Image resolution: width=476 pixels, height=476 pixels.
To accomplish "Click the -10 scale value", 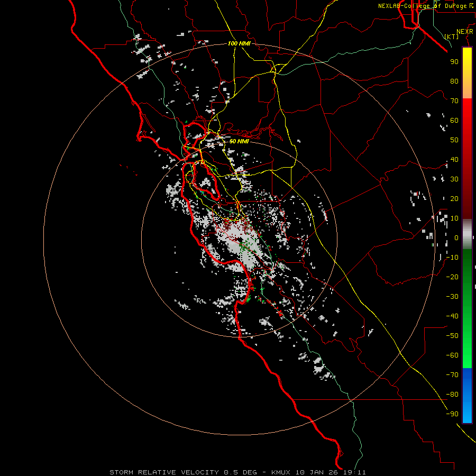I will point(452,258).
